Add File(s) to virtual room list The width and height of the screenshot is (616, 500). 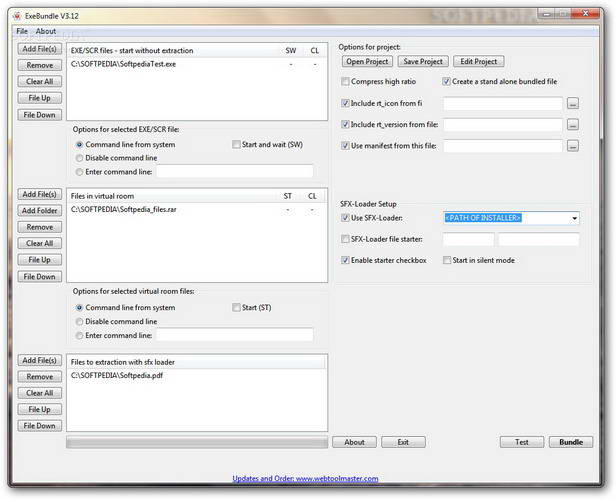pos(40,194)
